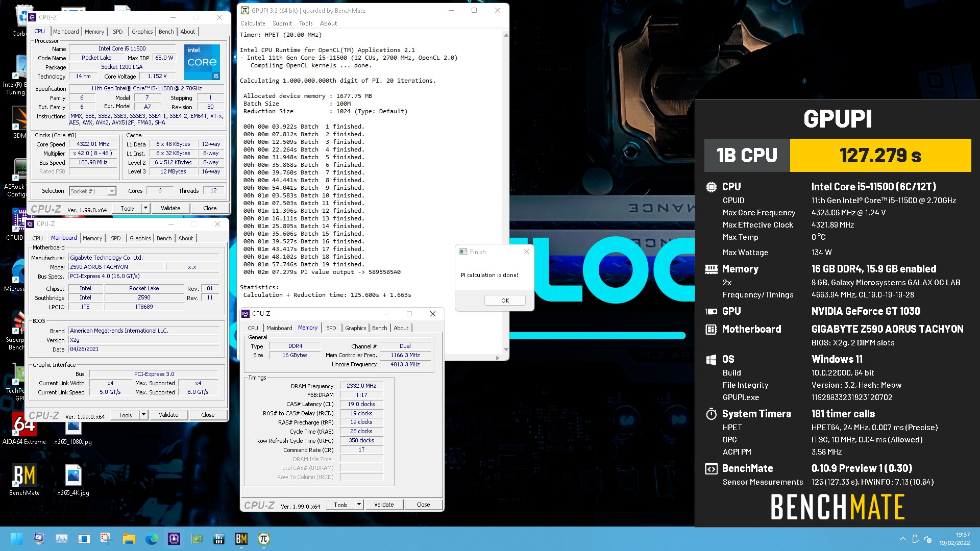
Task: Click the Intel Core i5 logo in CPU-Z
Action: click(x=202, y=62)
